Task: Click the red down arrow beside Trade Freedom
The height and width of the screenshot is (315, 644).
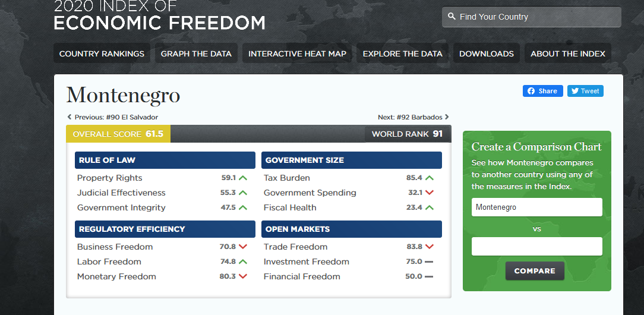Action: 430,247
